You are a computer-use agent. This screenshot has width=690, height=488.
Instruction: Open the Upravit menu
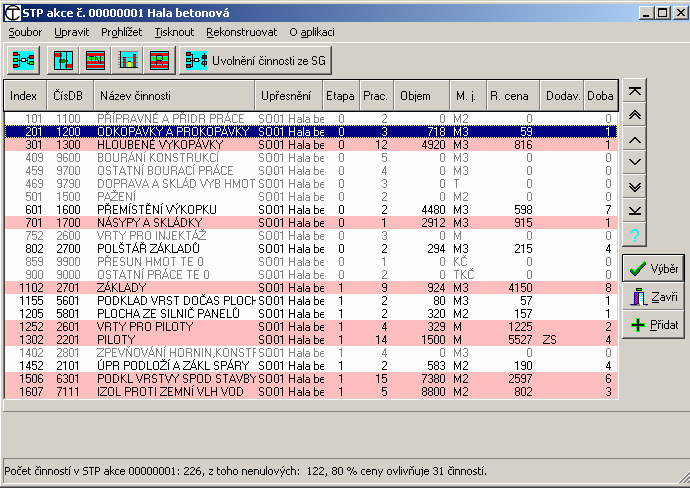click(72, 32)
